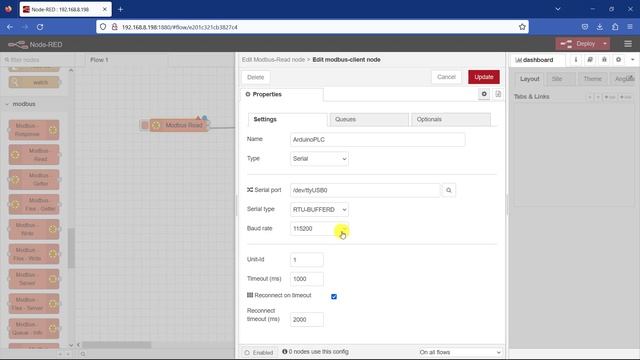Select Modbus-Write palette node
The height and width of the screenshot is (360, 640).
click(x=34, y=229)
